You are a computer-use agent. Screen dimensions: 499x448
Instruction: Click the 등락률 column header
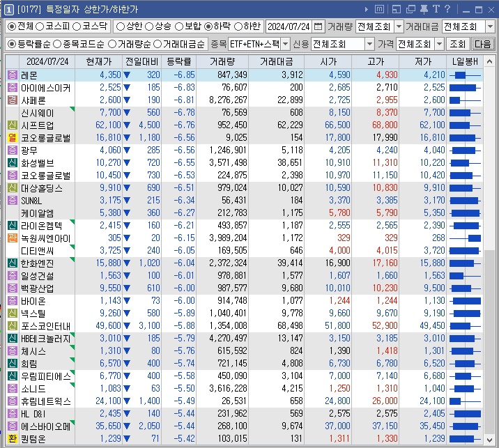[x=179, y=61]
